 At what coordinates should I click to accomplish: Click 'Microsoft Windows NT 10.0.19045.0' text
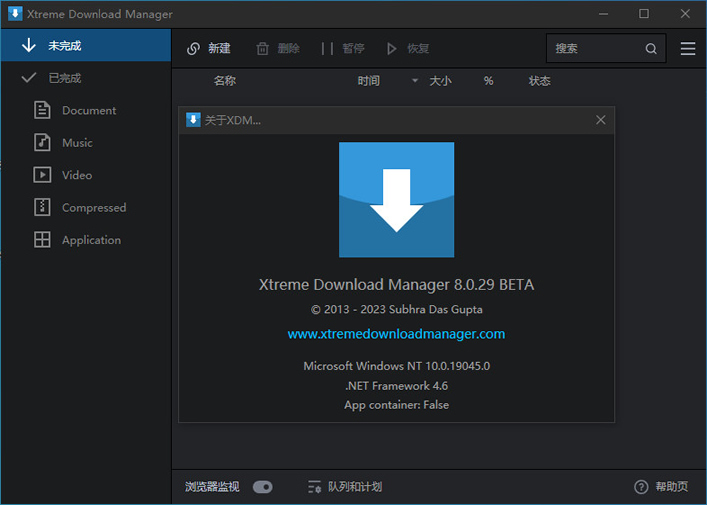point(396,366)
